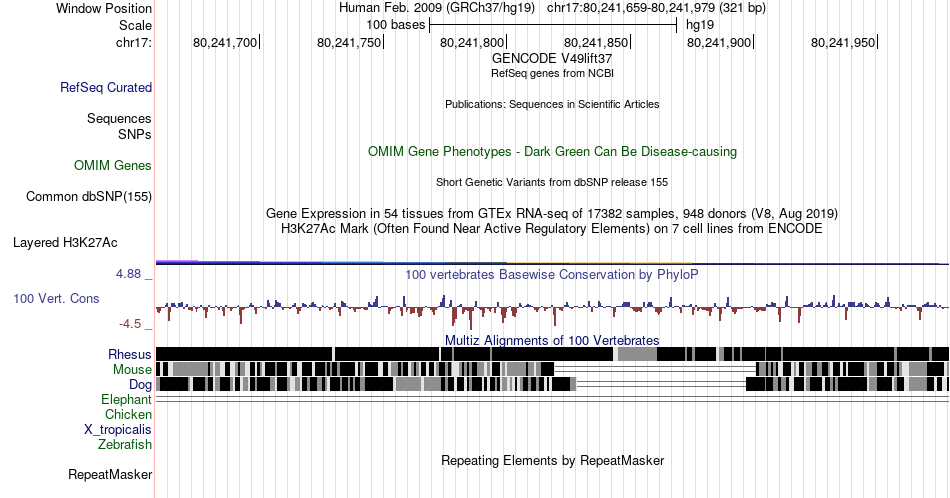The image size is (950, 498).
Task: Click the Dog alignment label
Action: (140, 385)
